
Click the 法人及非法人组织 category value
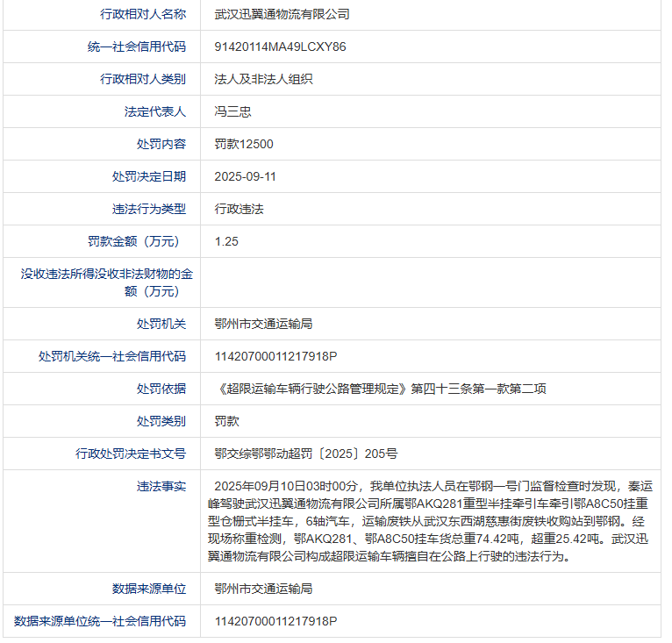coord(263,79)
